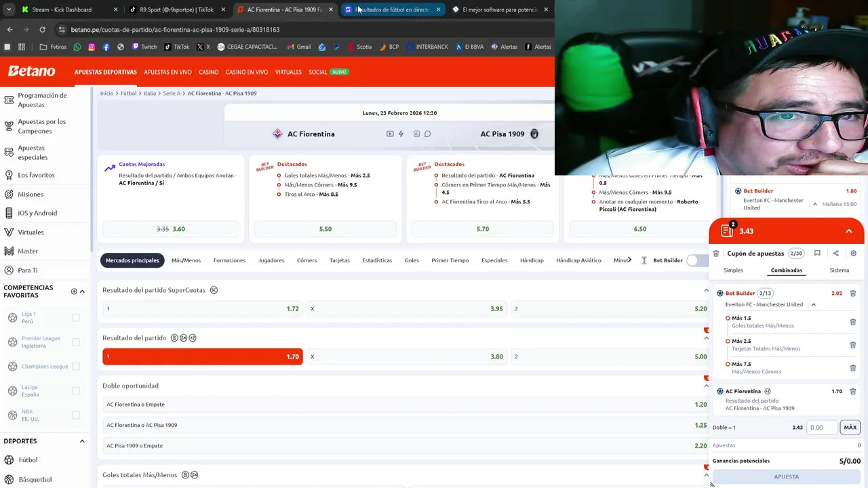Collapse the bet slip with header chevron
Screen dimensions: 868x488
[x=848, y=231]
